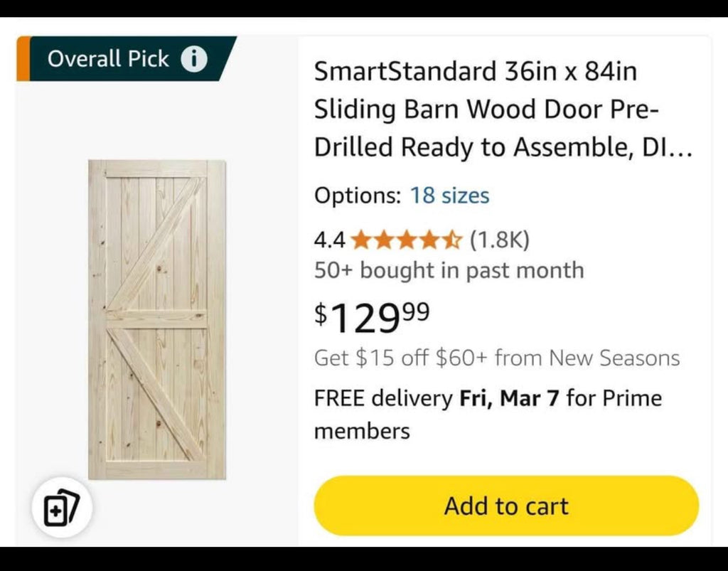
Task: Open the Get $15 off New Seasons promo
Action: click(x=497, y=358)
